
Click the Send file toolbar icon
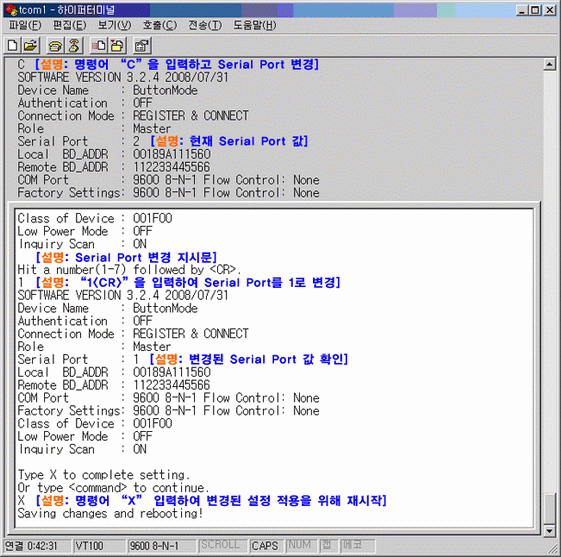98,45
